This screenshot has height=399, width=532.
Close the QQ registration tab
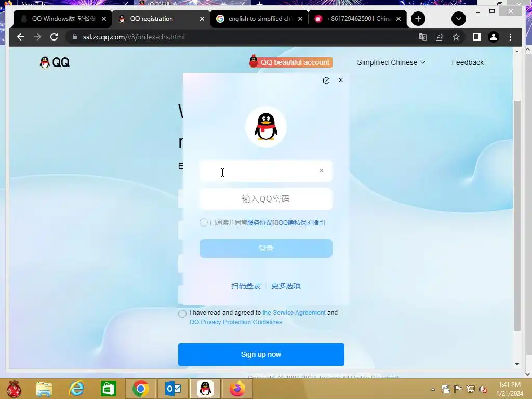point(202,19)
